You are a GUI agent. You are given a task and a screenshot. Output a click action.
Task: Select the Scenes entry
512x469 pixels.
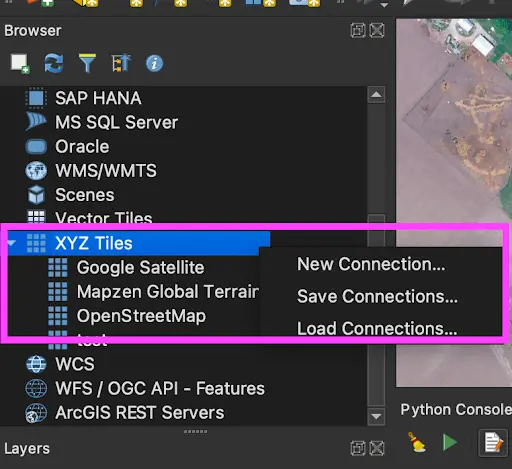click(x=85, y=195)
